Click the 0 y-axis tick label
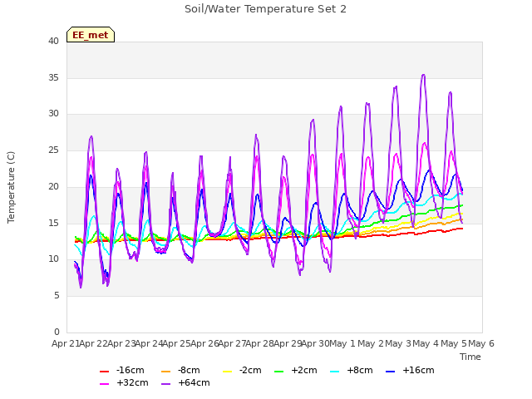 [57, 332]
